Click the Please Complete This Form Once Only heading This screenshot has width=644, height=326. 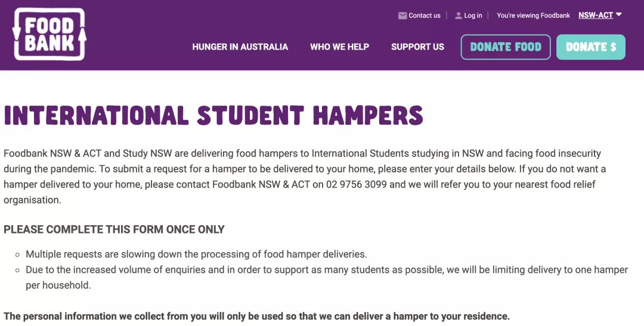[114, 229]
